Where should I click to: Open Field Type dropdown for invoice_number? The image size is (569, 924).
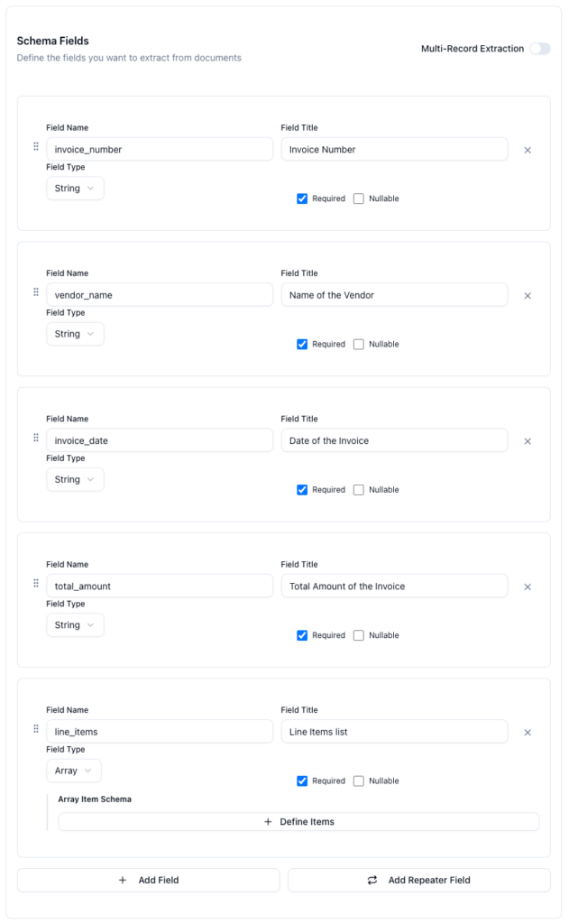75,189
